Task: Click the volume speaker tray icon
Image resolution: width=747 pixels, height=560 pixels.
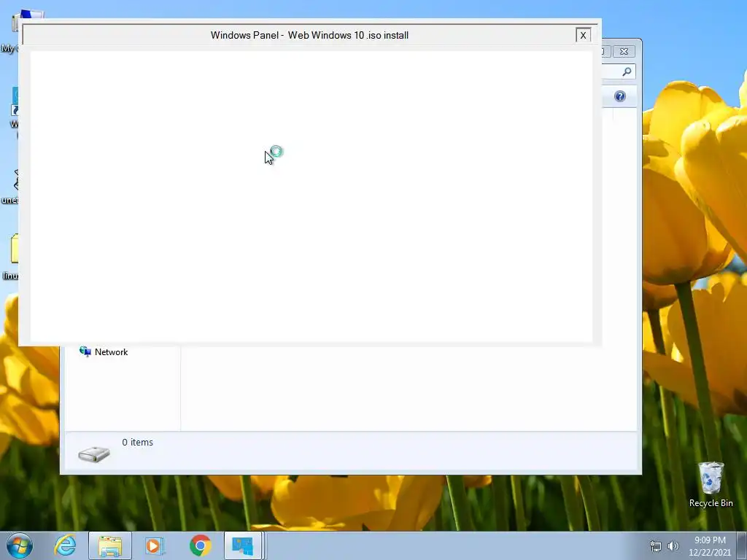Action: pyautogui.click(x=673, y=546)
